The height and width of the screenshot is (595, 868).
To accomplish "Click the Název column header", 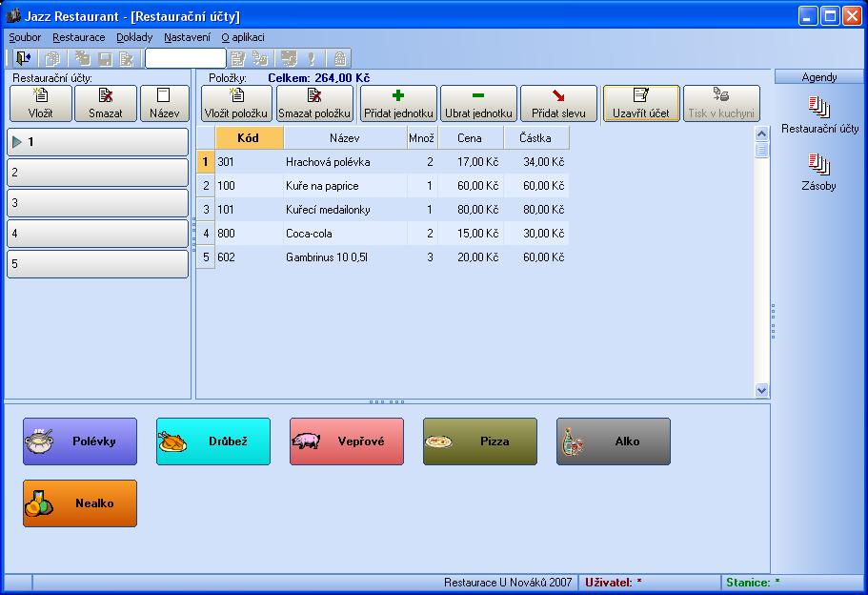I will click(x=345, y=138).
